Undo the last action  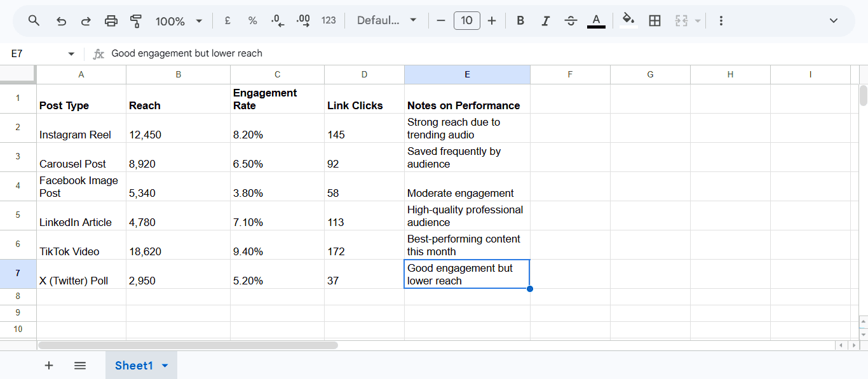pyautogui.click(x=61, y=21)
